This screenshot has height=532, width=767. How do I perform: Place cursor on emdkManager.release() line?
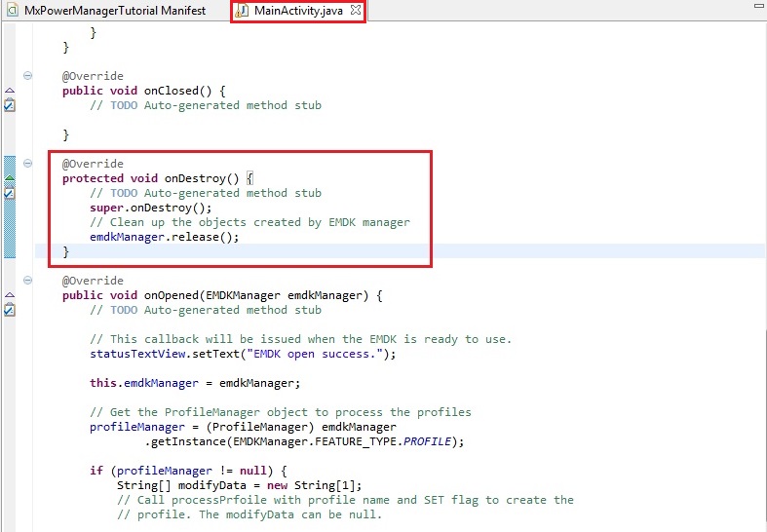pyautogui.click(x=164, y=237)
